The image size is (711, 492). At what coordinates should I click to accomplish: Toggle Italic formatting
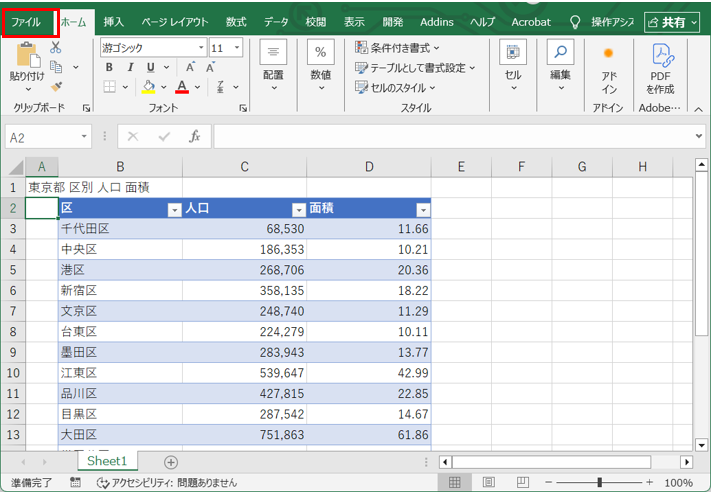coord(130,67)
